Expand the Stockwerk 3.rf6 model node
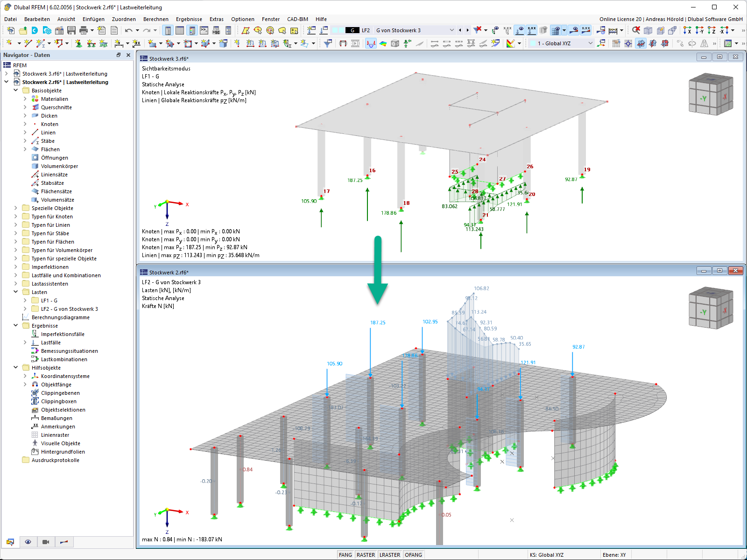This screenshot has width=747, height=560. (x=7, y=74)
